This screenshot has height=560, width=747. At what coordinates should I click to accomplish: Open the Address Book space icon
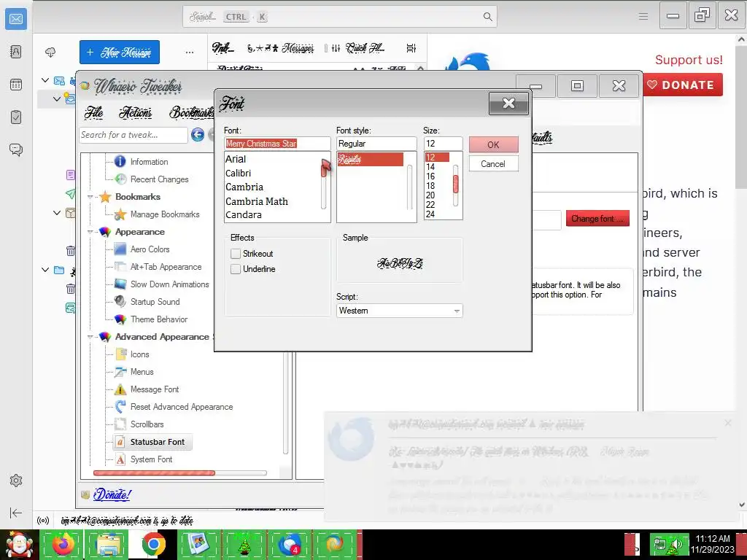16,52
